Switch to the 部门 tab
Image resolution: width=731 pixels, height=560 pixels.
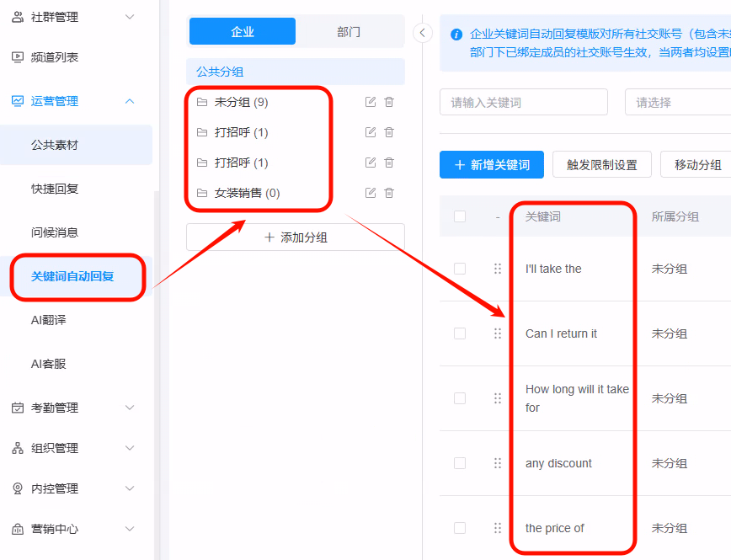tap(350, 30)
